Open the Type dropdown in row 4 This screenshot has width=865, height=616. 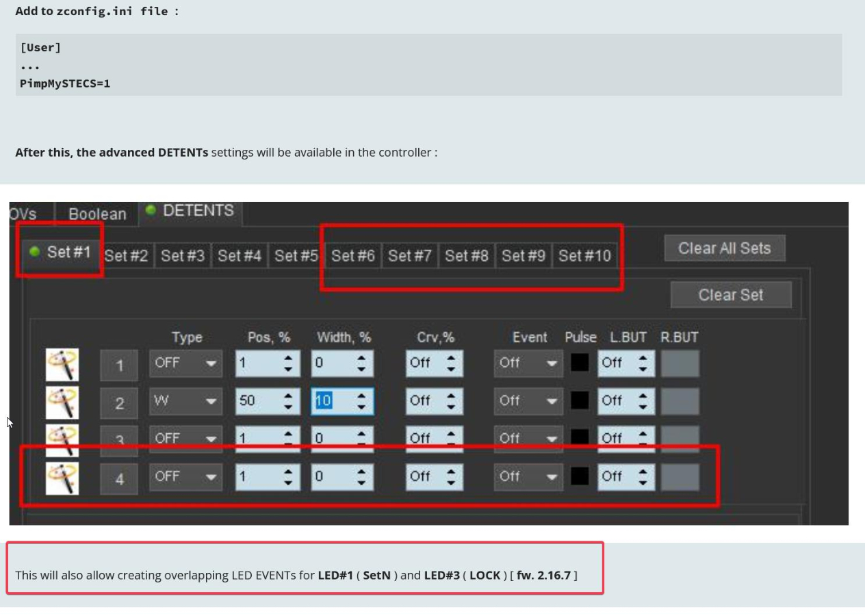[185, 476]
